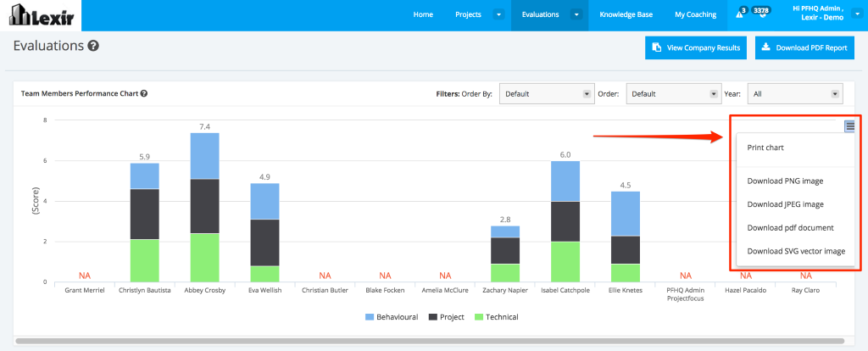The width and height of the screenshot is (868, 351).
Task: Click Eva Wellish's dark Project segment
Action: (x=265, y=242)
